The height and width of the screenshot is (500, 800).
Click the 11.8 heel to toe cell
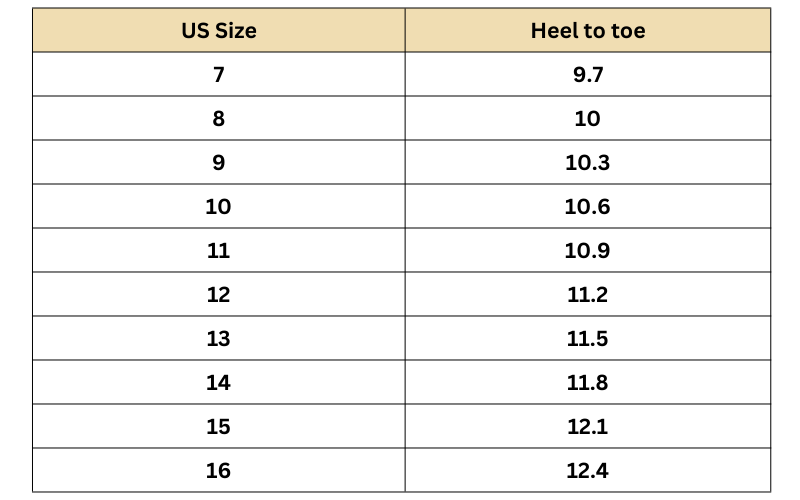click(587, 383)
